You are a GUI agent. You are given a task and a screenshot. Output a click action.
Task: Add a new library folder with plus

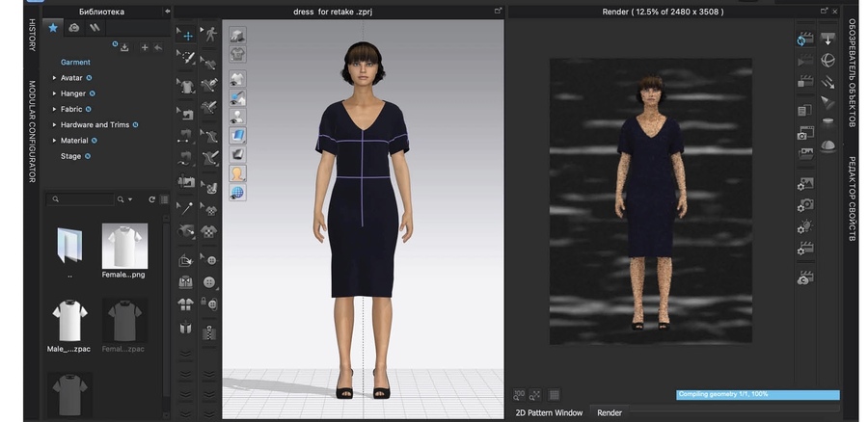tap(145, 47)
